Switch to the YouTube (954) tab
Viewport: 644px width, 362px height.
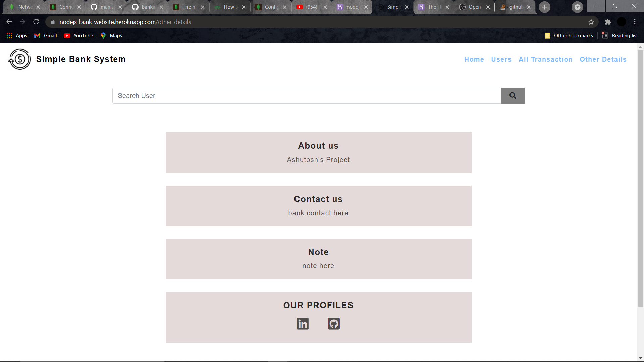(308, 7)
